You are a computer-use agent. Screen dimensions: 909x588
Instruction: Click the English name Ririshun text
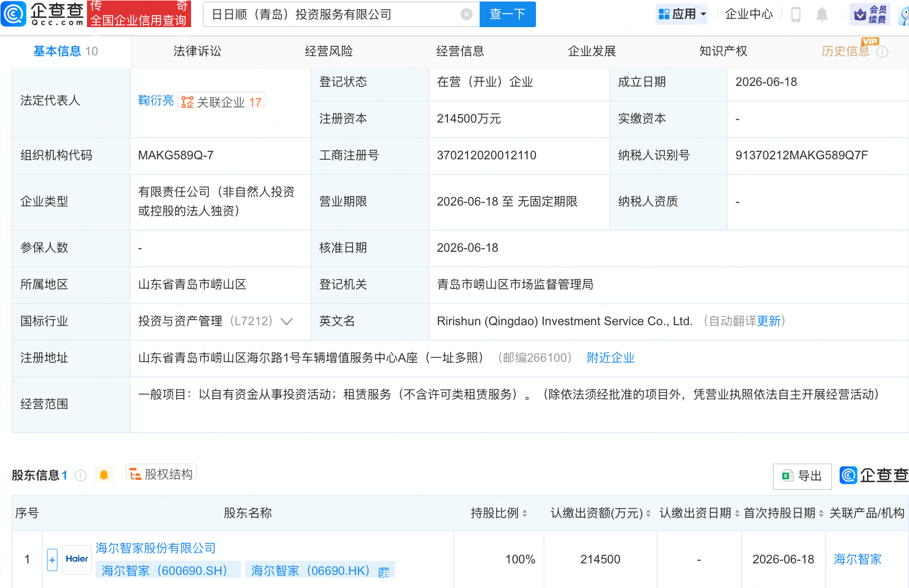click(x=565, y=321)
